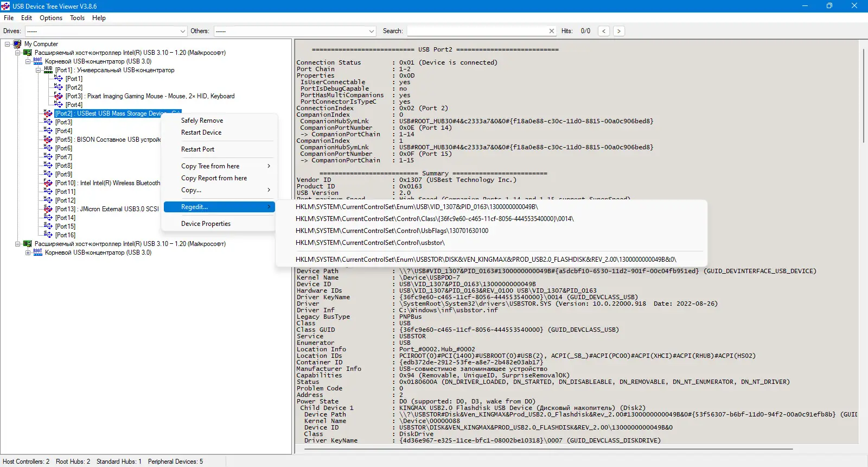This screenshot has width=868, height=467.
Task: Click the HUB icon at Port1 concentrator
Action: click(x=48, y=70)
